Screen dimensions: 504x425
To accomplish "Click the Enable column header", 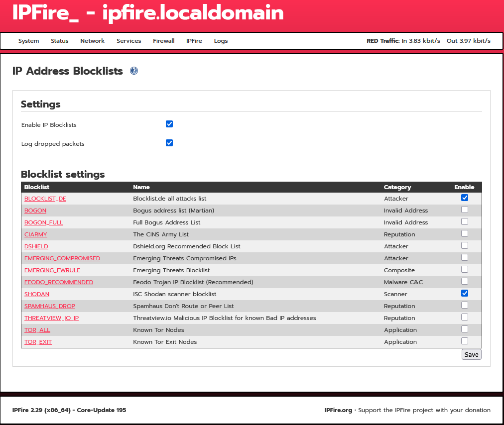I will click(464, 187).
